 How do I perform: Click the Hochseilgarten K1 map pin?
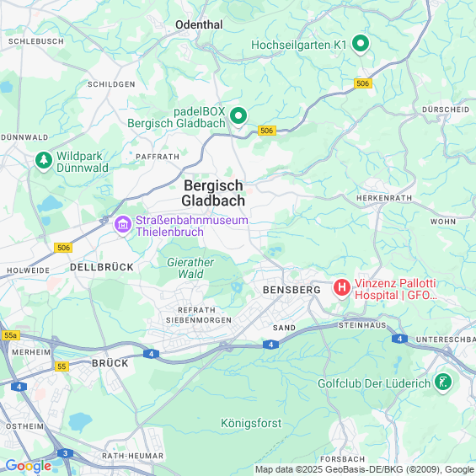click(361, 45)
